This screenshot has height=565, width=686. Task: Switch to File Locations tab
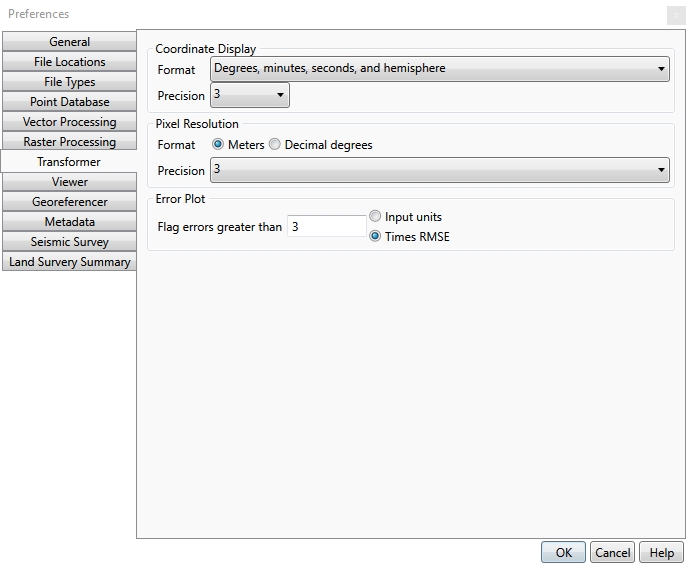69,62
